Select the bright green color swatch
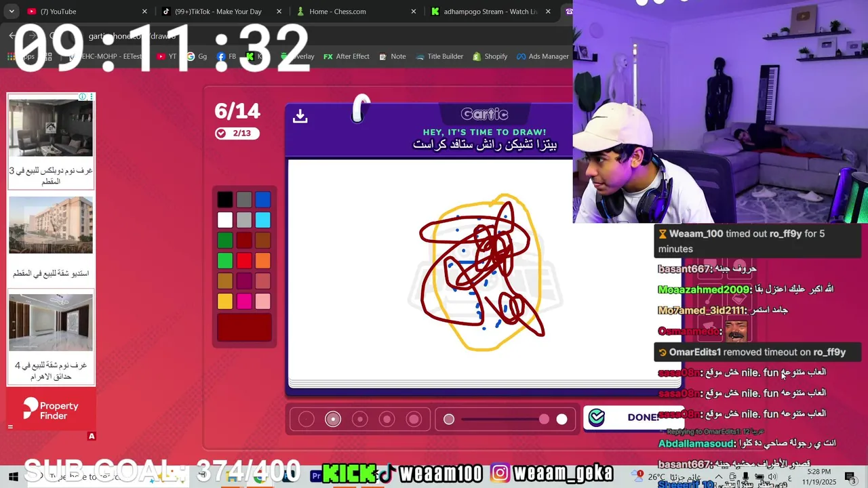The width and height of the screenshot is (868, 488). point(225,260)
